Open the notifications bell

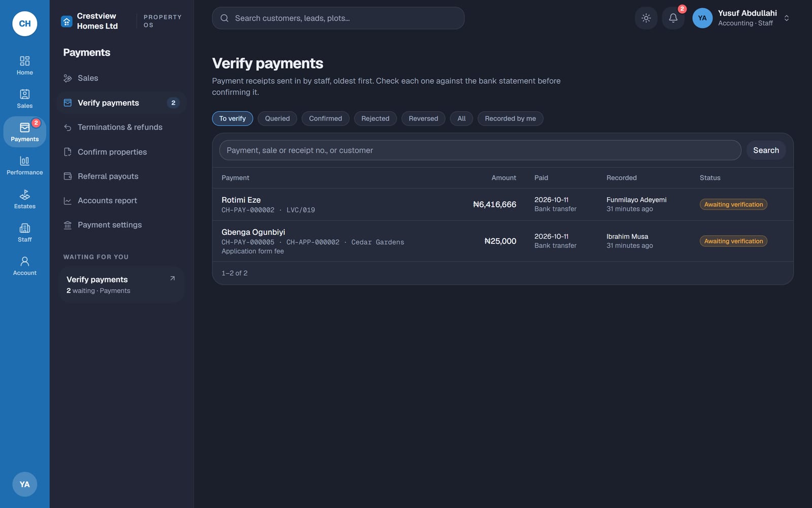[x=673, y=18]
